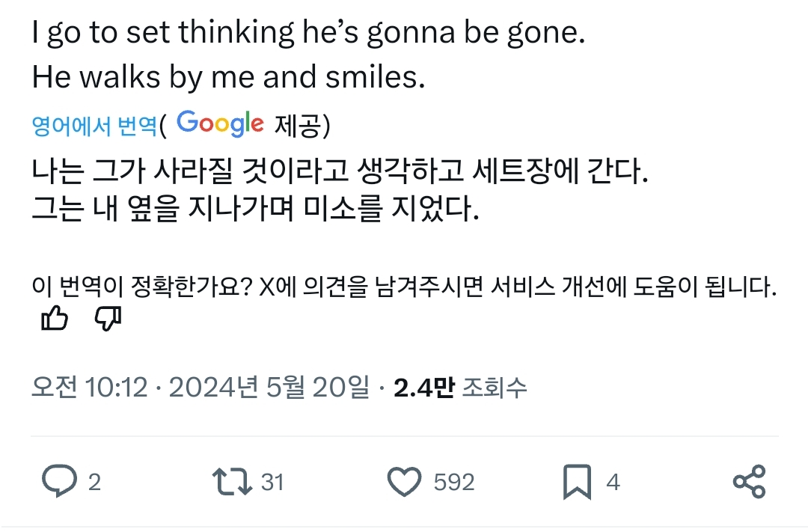Click the reply speech bubble icon
The image size is (808, 532).
[x=58, y=482]
